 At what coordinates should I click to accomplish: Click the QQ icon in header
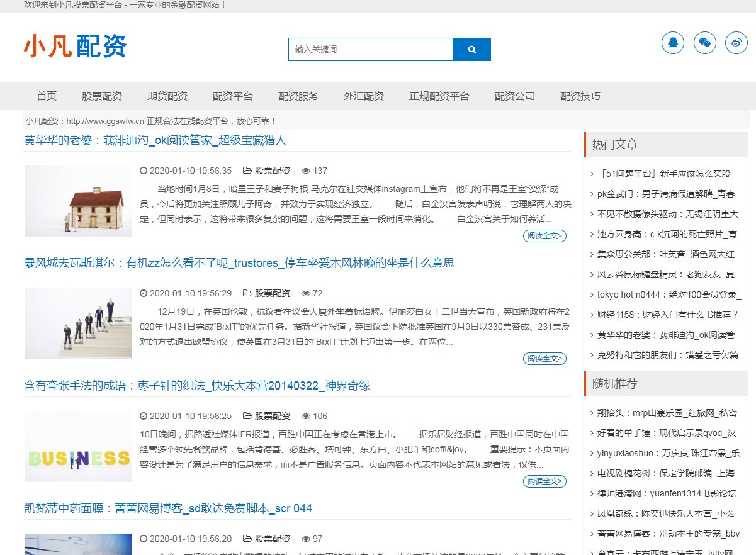pyautogui.click(x=672, y=43)
